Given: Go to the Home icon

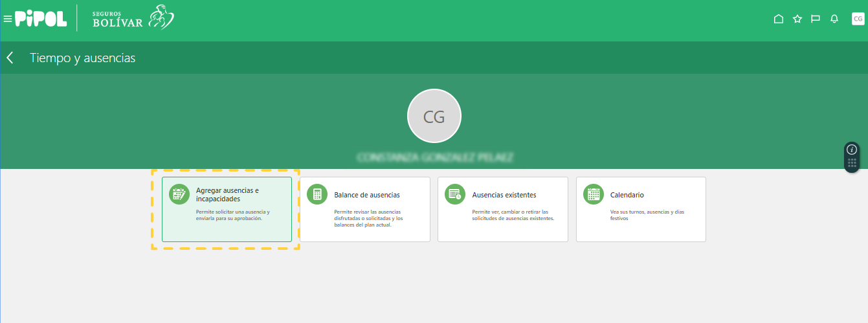Looking at the screenshot, I should click(x=779, y=19).
